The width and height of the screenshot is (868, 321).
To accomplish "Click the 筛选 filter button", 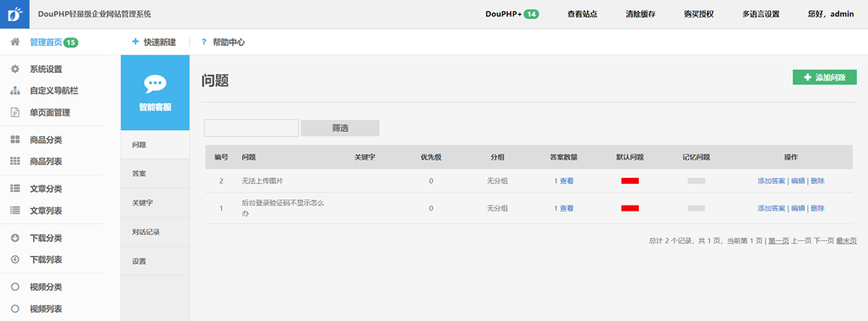I will click(x=340, y=128).
